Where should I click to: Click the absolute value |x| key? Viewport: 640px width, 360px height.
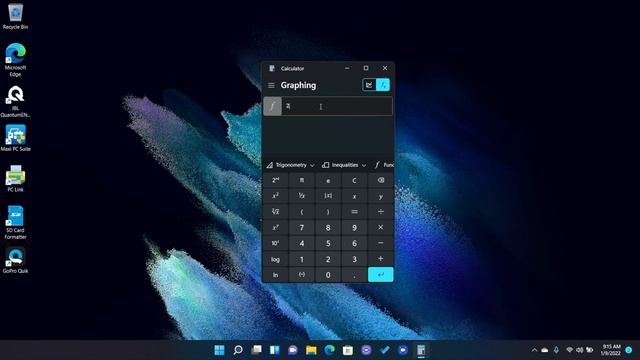click(328, 196)
